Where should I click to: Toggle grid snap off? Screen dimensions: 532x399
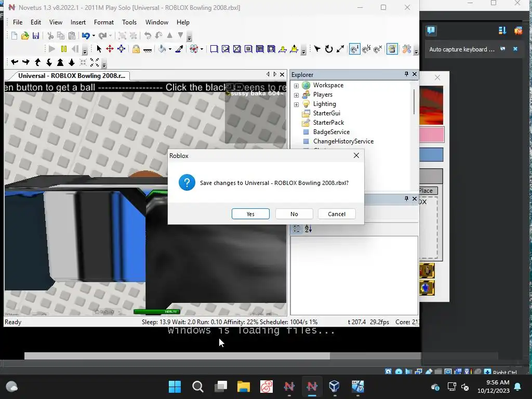pos(378,49)
